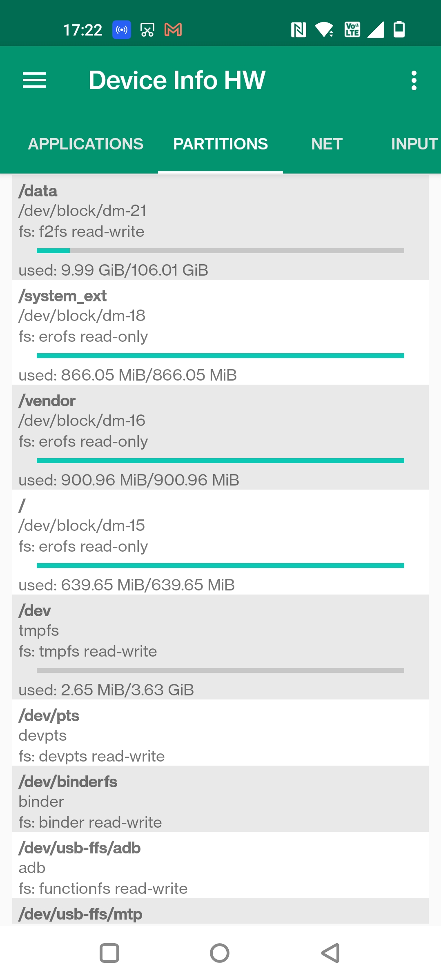Tap the hotspot notification icon in status bar
Image resolution: width=441 pixels, height=980 pixels.
pos(122,30)
